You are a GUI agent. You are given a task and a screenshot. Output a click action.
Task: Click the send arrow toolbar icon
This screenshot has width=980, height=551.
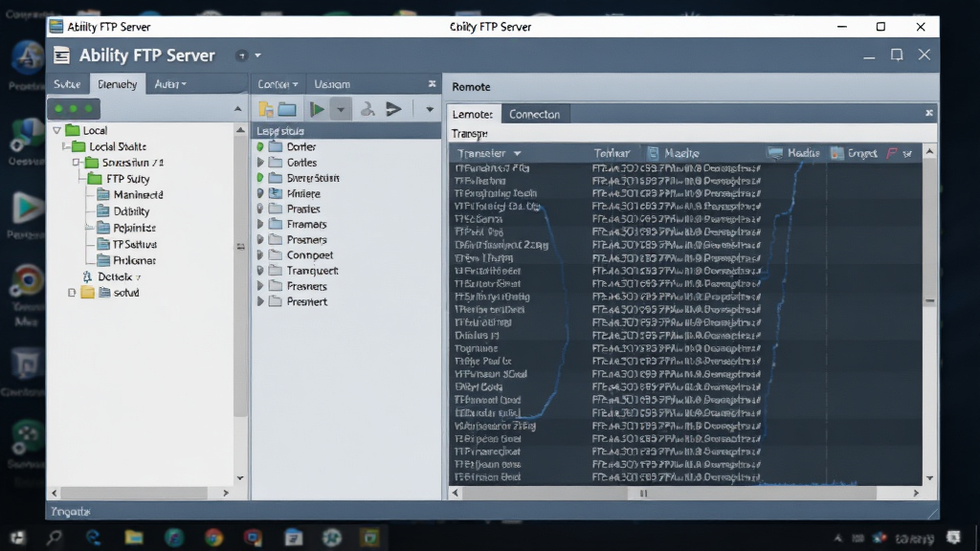393,109
